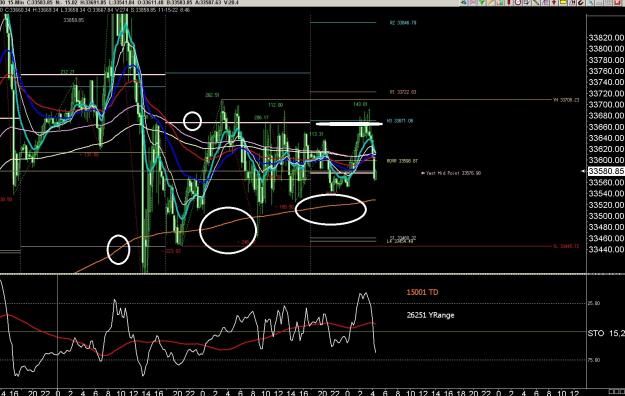
Task: Click the yellow highlighter toolbar icon
Action: (x=563, y=2)
